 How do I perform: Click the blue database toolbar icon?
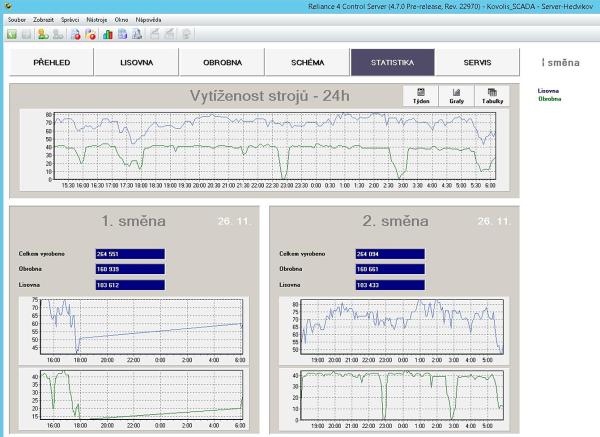point(122,34)
